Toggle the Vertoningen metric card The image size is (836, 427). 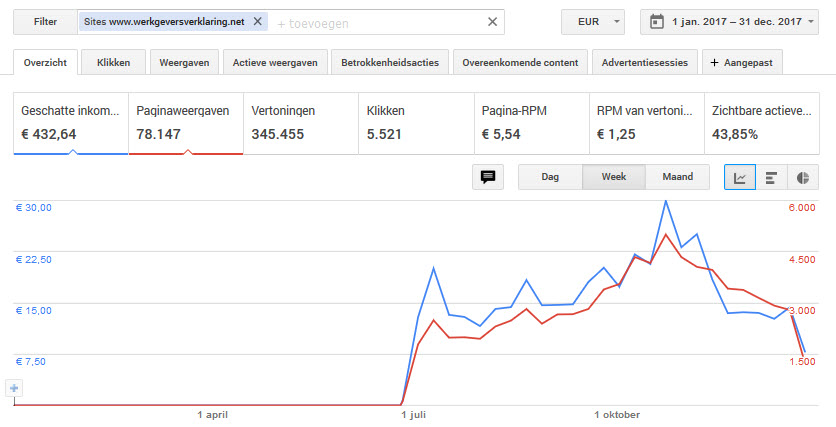coord(301,124)
